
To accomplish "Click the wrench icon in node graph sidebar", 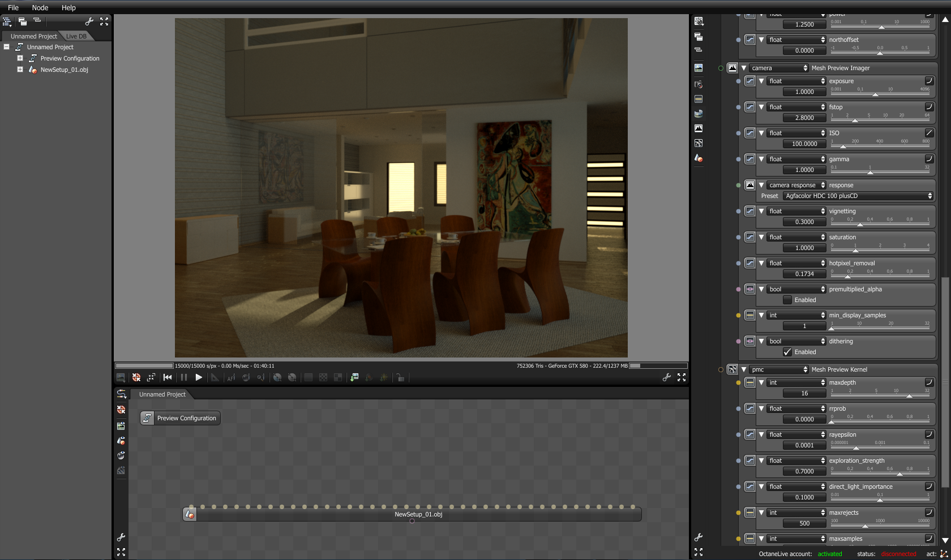I will [121, 537].
